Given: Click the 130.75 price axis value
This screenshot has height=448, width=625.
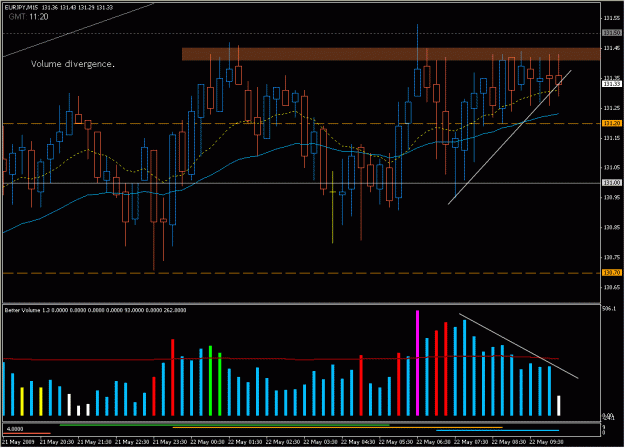Looking at the screenshot, I should (612, 257).
